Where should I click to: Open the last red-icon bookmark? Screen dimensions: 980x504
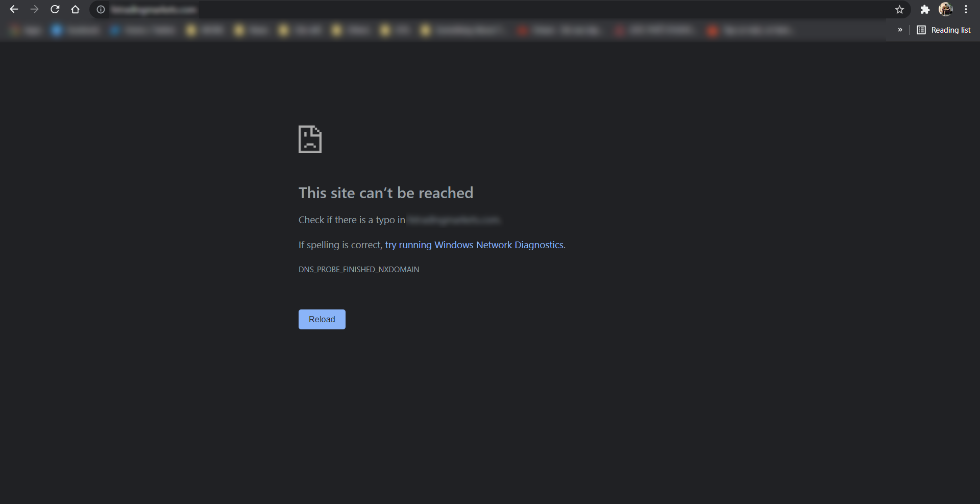tap(750, 31)
